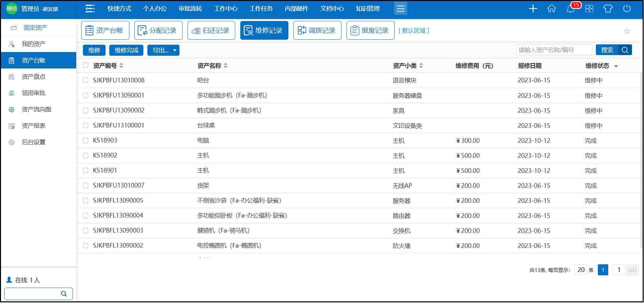This screenshot has width=644, height=303.
Task: Check the box for asset KS18903
Action: pyautogui.click(x=86, y=140)
